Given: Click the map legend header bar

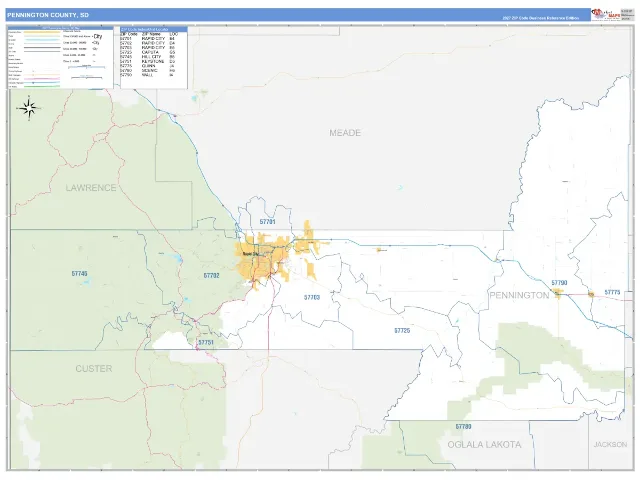Looking at the screenshot, I should click(x=60, y=28).
